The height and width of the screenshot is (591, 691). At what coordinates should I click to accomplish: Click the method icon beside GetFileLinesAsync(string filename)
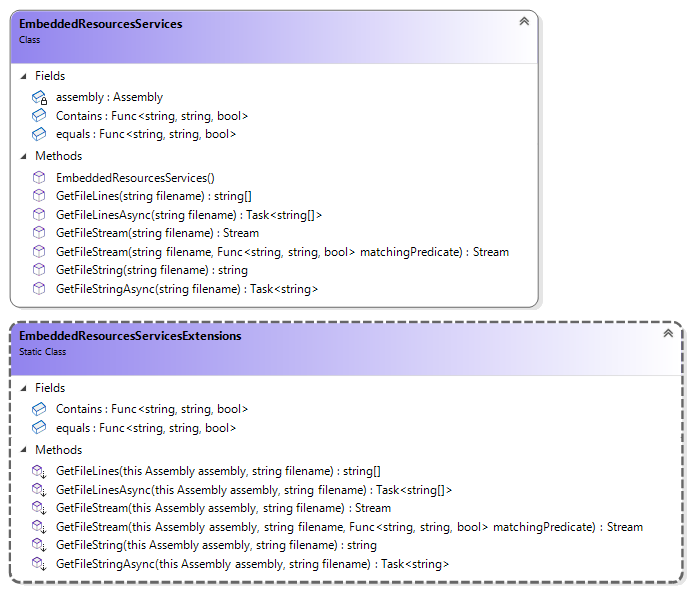click(39, 215)
